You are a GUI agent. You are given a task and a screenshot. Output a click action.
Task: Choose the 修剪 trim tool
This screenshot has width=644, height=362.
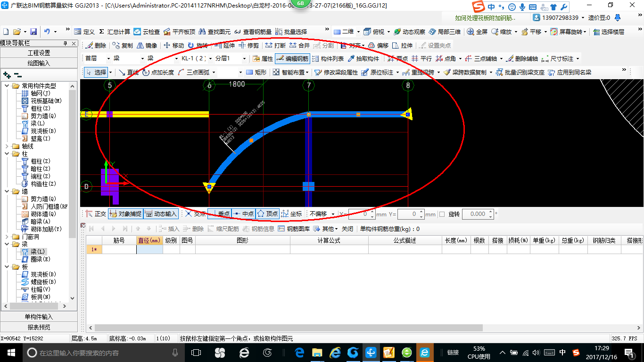(248, 46)
